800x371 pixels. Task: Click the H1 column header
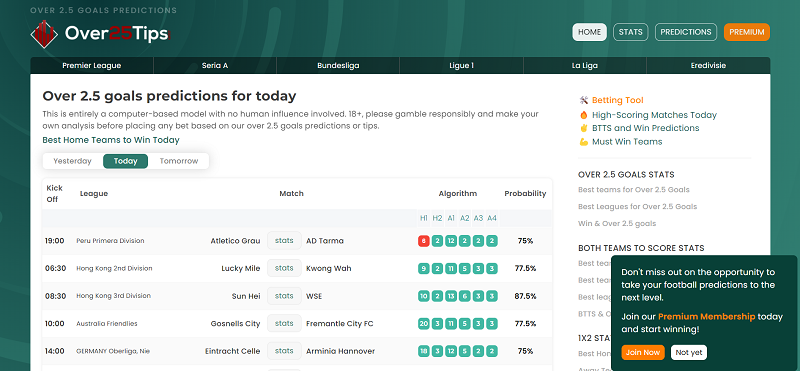coord(423,218)
